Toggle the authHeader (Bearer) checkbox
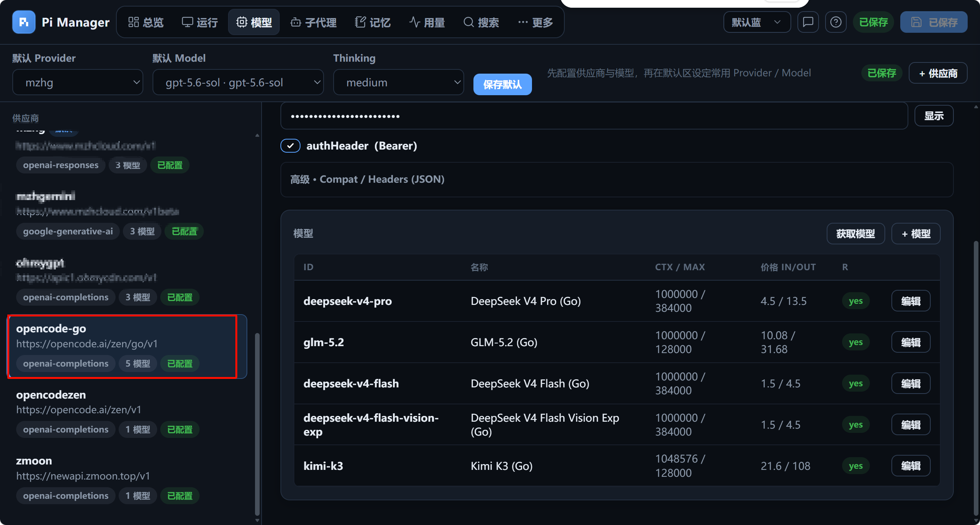The width and height of the screenshot is (980, 525). coord(290,146)
